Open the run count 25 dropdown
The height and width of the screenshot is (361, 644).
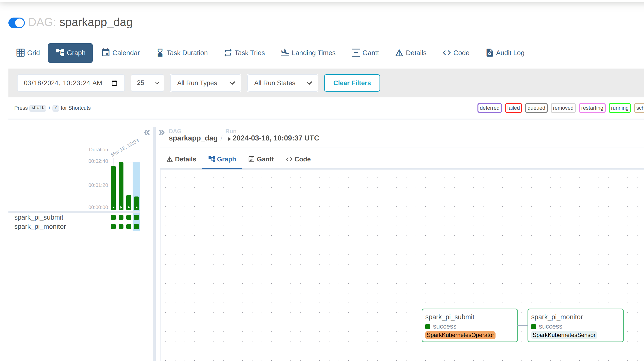coord(148,83)
